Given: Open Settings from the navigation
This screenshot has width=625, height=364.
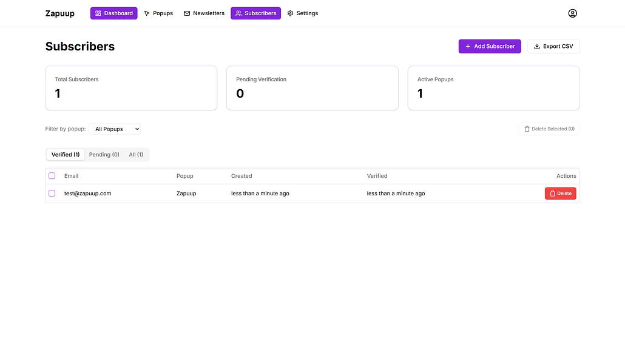Looking at the screenshot, I should [303, 13].
